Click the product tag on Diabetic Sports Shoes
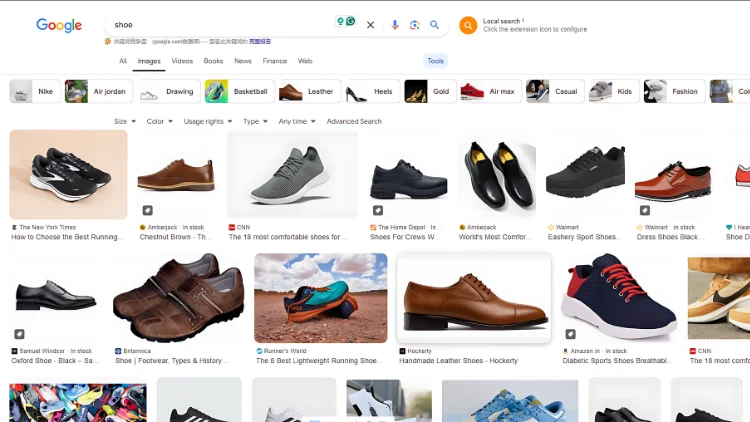 [570, 334]
